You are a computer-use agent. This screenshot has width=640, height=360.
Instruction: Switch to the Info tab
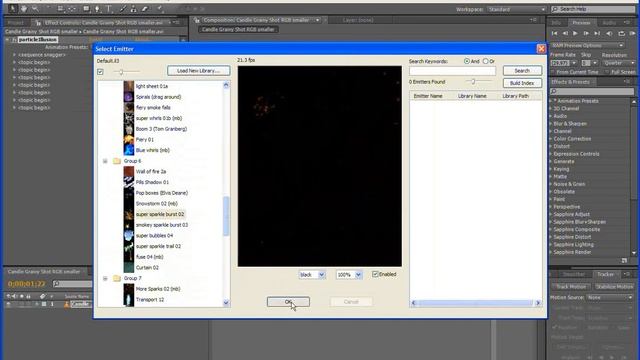pyautogui.click(x=556, y=23)
